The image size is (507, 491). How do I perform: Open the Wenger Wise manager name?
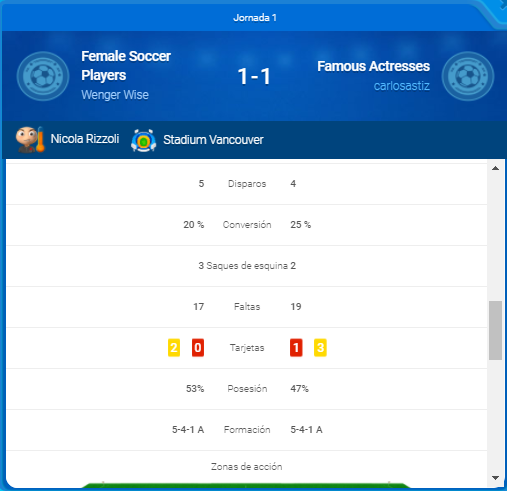[x=115, y=95]
